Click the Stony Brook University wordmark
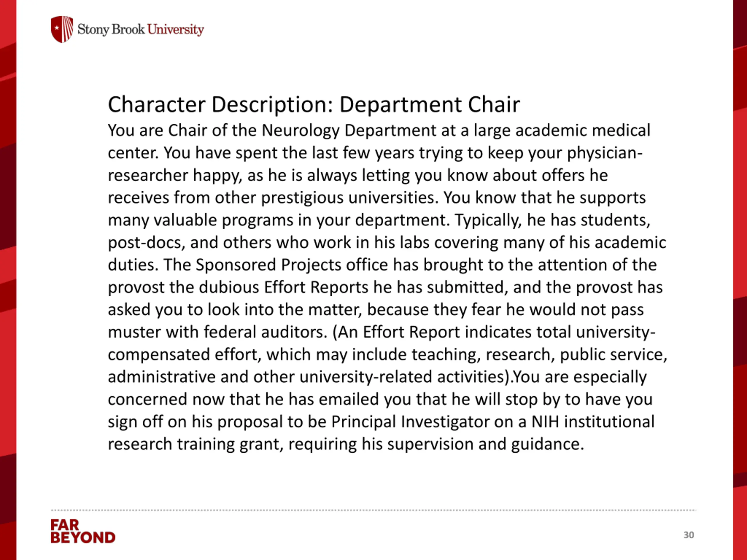Screen dimensions: 747x560 140,30
